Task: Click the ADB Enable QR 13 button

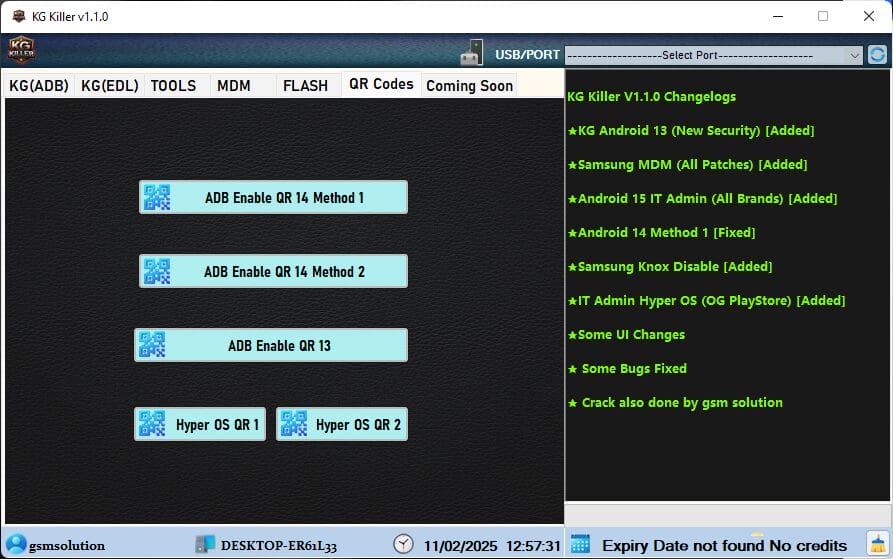Action: click(x=272, y=345)
